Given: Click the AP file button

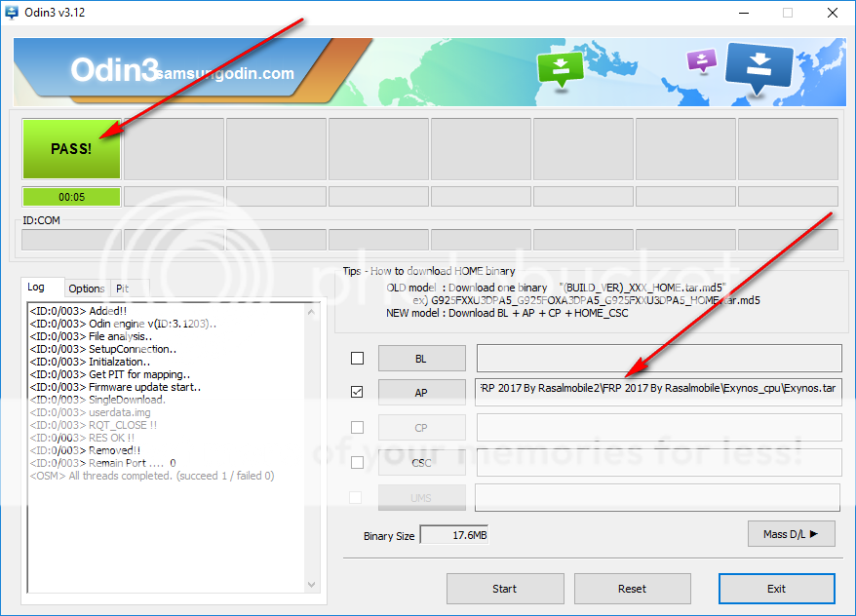Looking at the screenshot, I should [x=421, y=392].
